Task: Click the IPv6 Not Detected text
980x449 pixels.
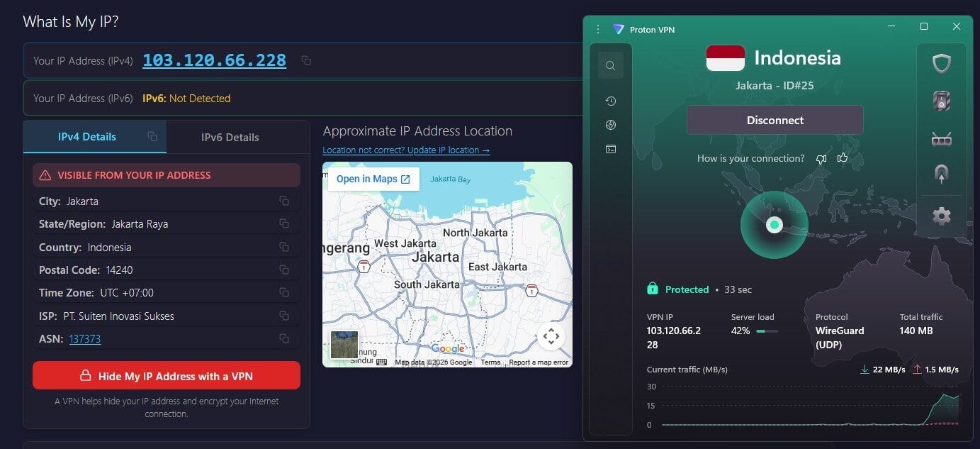Action: (x=186, y=99)
